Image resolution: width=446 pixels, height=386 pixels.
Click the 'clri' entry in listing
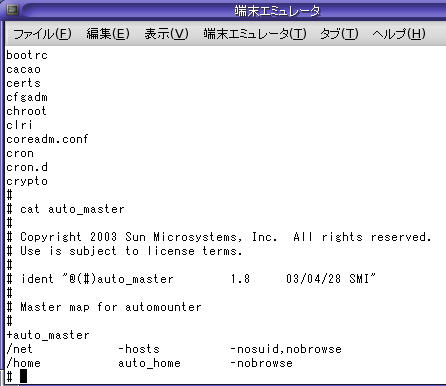[x=19, y=125]
